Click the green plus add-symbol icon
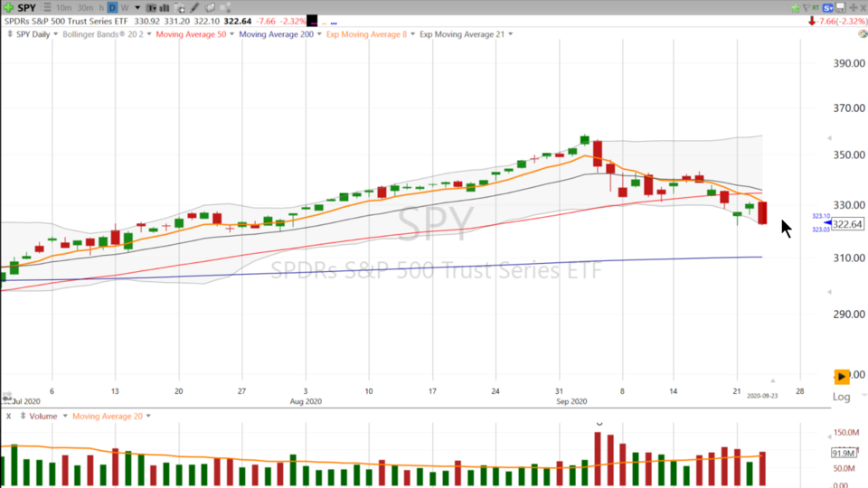 (8, 8)
